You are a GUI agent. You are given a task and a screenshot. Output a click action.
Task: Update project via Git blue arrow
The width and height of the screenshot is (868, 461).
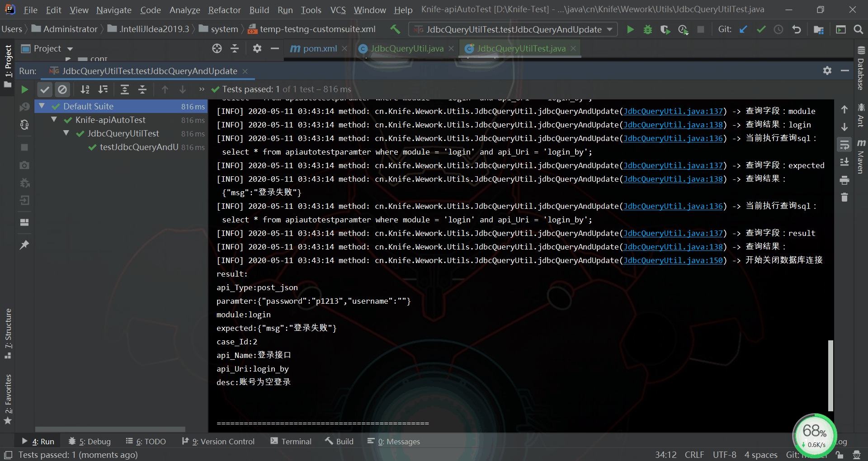[743, 29]
